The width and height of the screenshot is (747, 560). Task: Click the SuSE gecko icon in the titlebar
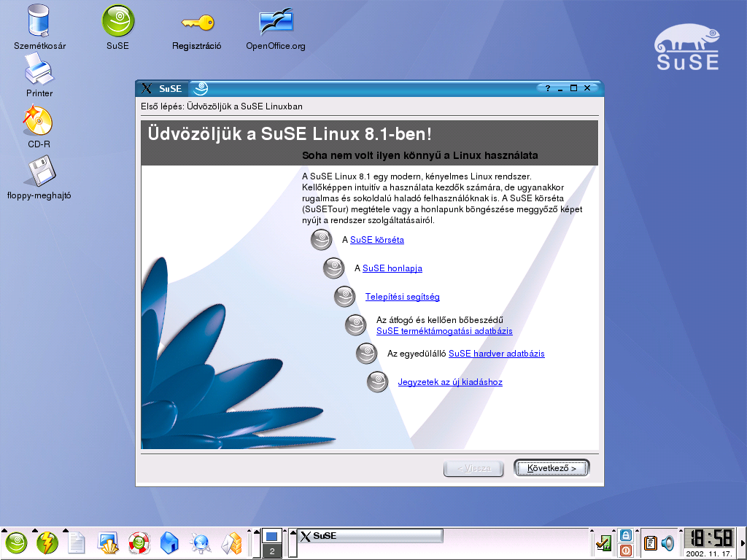(x=201, y=88)
